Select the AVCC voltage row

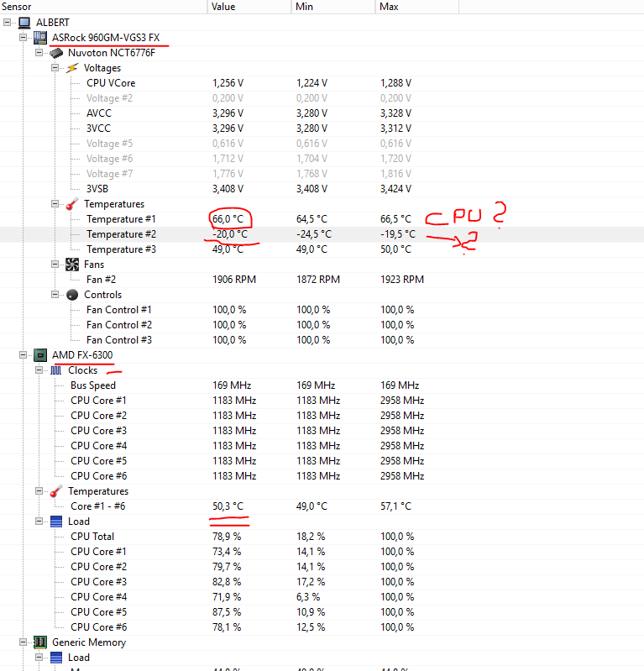[322, 113]
